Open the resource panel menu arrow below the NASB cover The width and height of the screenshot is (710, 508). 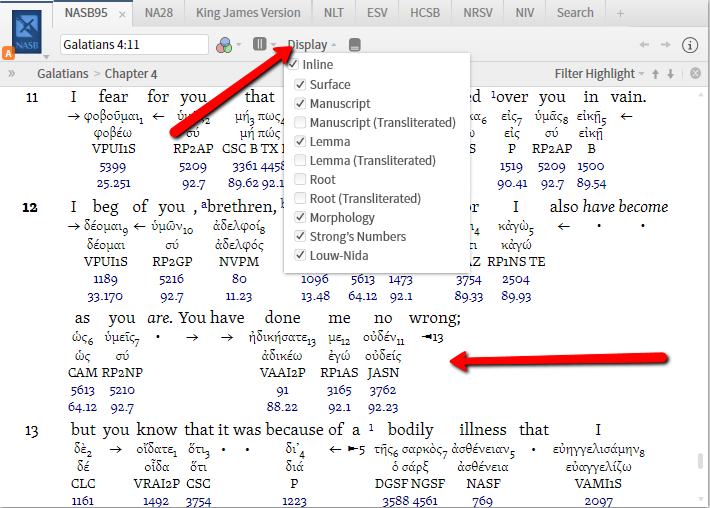46,57
